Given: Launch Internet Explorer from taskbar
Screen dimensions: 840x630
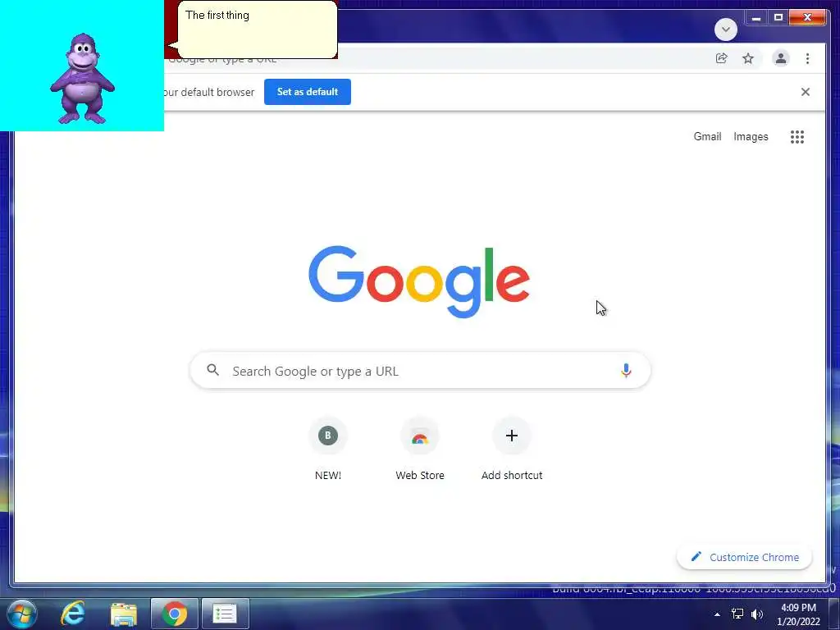Looking at the screenshot, I should coord(73,614).
